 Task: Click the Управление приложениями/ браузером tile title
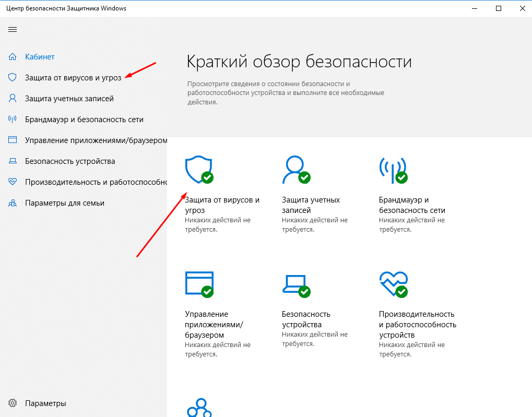[x=214, y=325]
